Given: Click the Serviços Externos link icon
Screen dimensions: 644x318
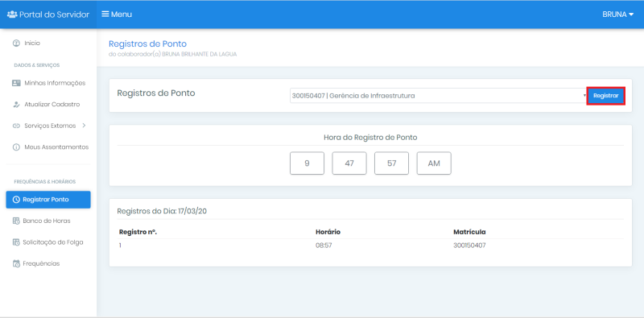Looking at the screenshot, I should pyautogui.click(x=16, y=126).
